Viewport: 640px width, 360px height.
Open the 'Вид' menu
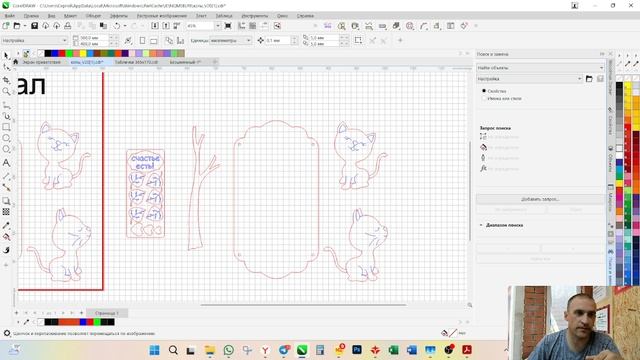tap(51, 16)
